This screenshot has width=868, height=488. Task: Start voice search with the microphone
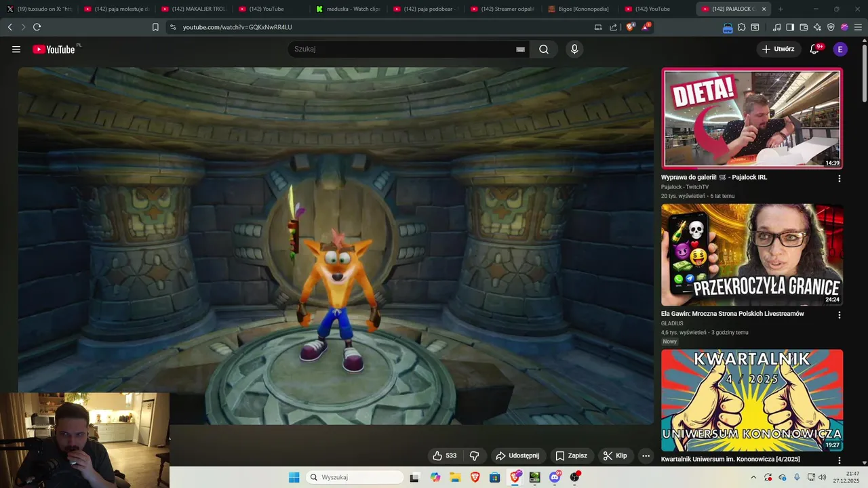tap(574, 49)
